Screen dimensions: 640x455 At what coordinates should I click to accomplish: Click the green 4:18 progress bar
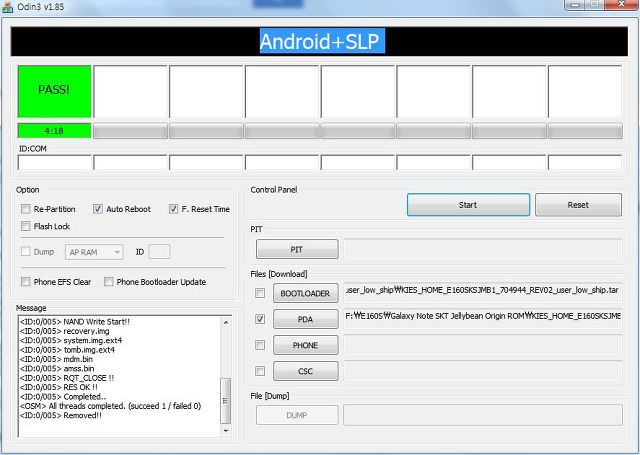click(x=54, y=131)
